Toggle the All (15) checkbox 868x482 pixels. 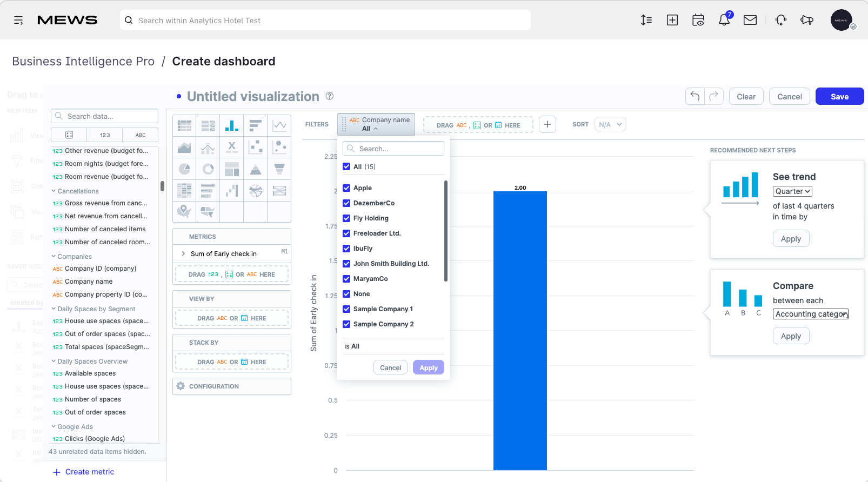pos(346,166)
